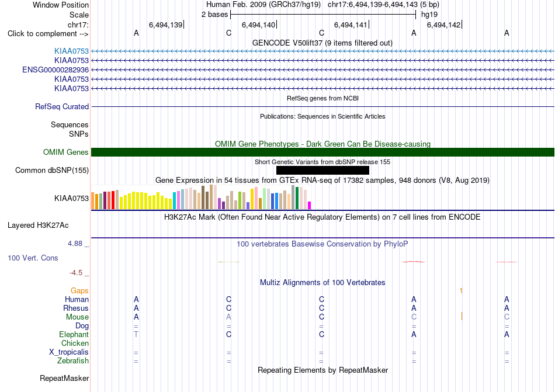Click reference base C beside the 6,494,141 label

[321, 33]
